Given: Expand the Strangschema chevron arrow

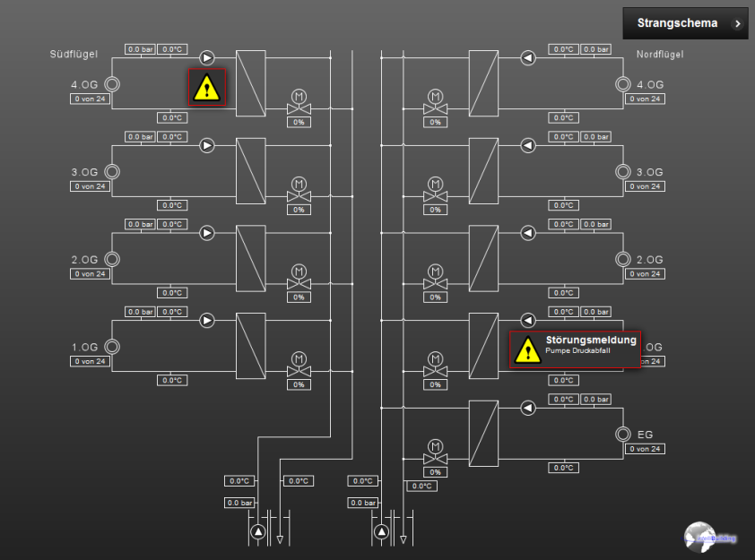Looking at the screenshot, I should tap(737, 24).
